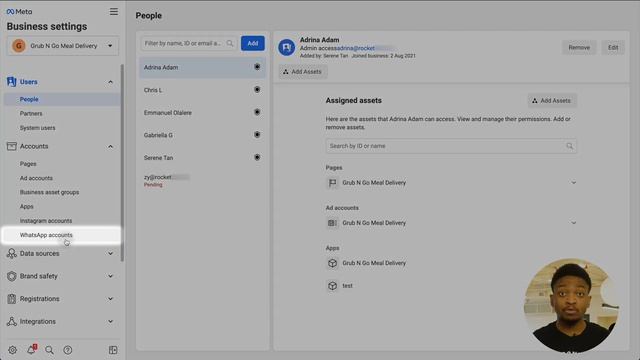Click the filter by name input field
The image size is (640, 360).
click(x=189, y=43)
